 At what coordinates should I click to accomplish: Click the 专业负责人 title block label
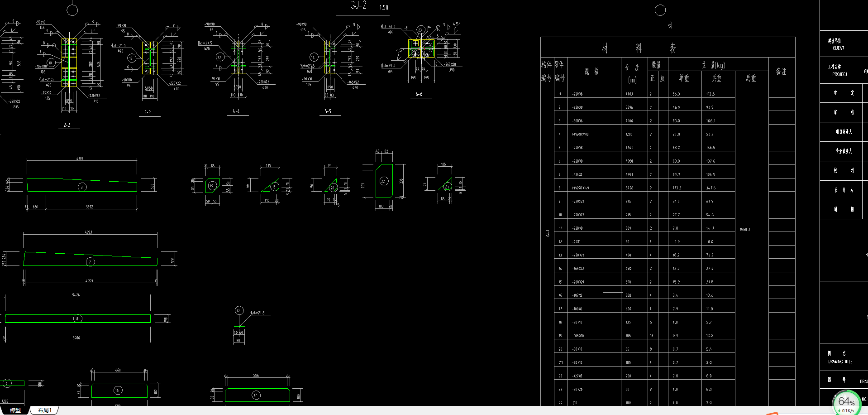[x=844, y=151]
